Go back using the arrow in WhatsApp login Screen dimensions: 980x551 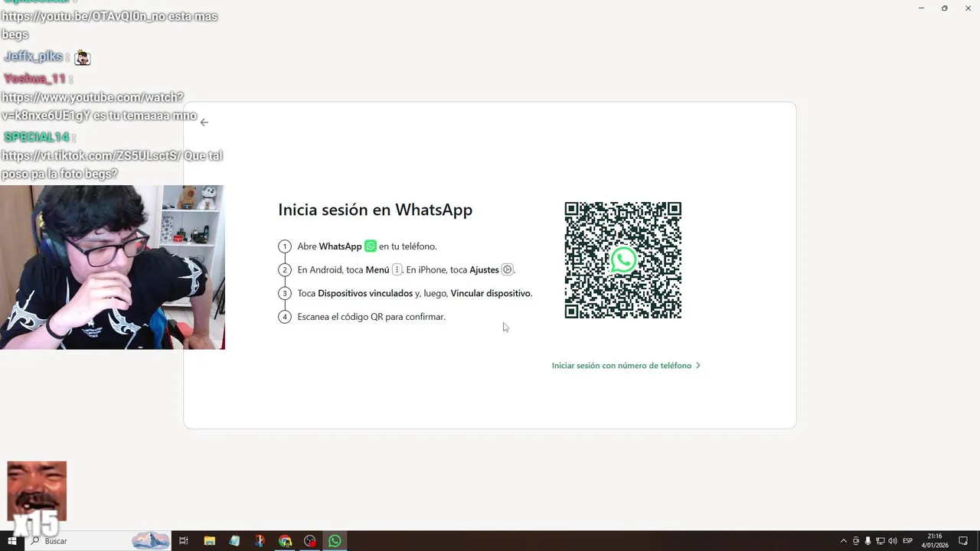pyautogui.click(x=204, y=122)
